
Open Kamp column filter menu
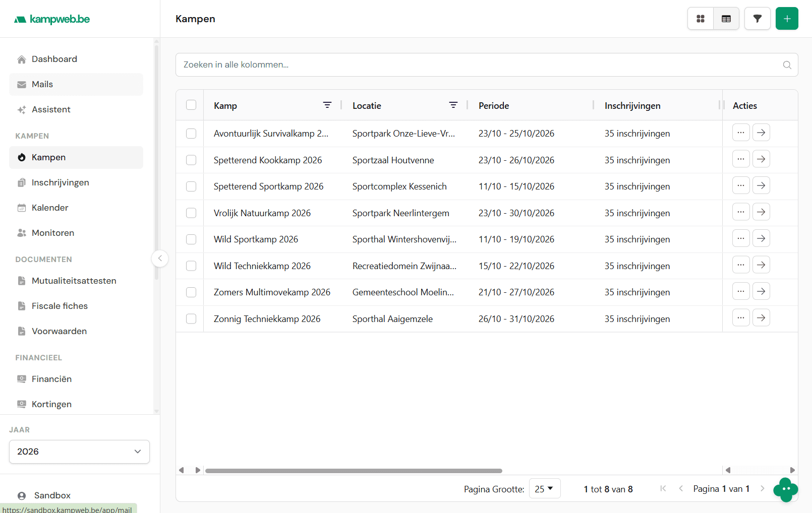(327, 105)
